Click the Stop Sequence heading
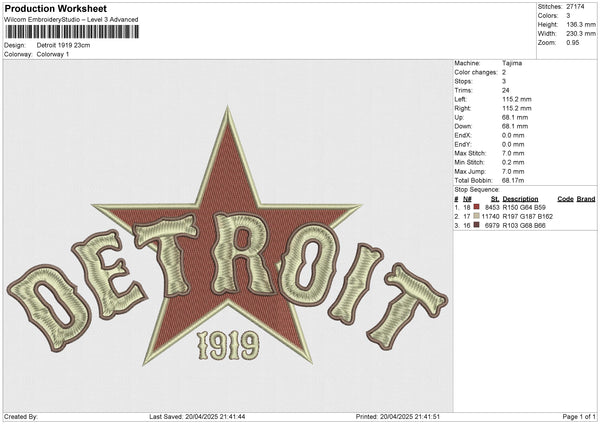 476,189
